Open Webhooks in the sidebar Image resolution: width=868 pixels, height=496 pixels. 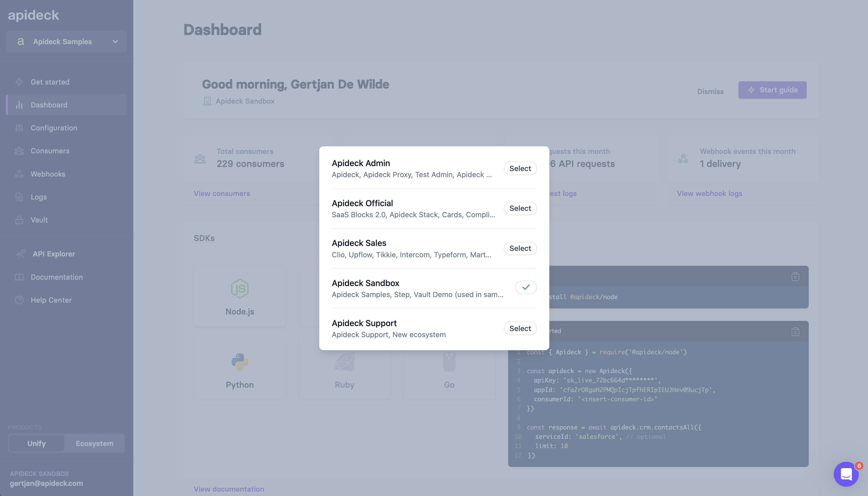point(66,174)
